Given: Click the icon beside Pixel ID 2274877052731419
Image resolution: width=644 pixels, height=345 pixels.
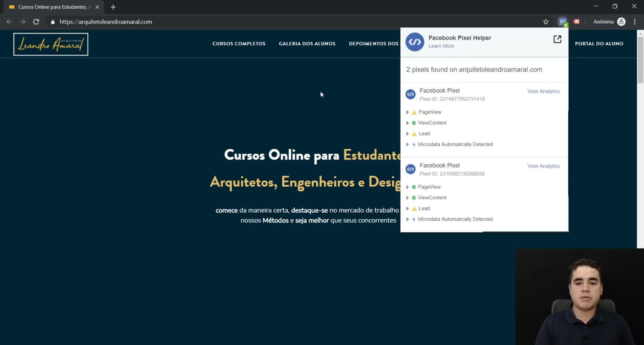Looking at the screenshot, I should pyautogui.click(x=411, y=94).
